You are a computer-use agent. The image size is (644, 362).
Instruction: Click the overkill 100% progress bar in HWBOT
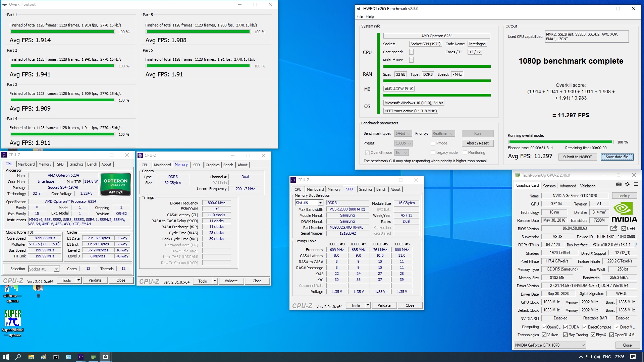(560, 142)
